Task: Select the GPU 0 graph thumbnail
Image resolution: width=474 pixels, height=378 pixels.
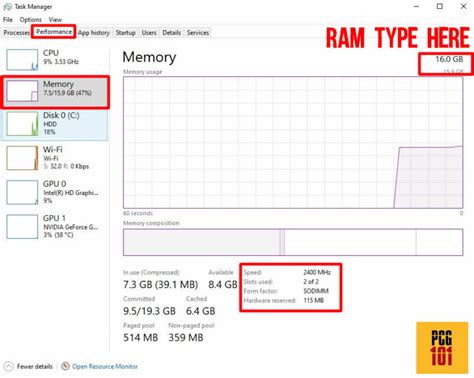Action: click(x=22, y=192)
